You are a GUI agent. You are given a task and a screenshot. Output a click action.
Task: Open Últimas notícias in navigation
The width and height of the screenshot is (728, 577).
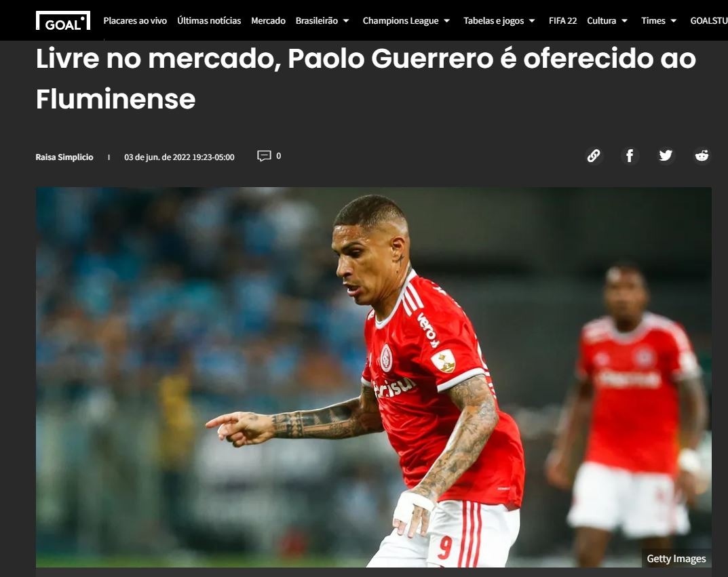tap(209, 21)
